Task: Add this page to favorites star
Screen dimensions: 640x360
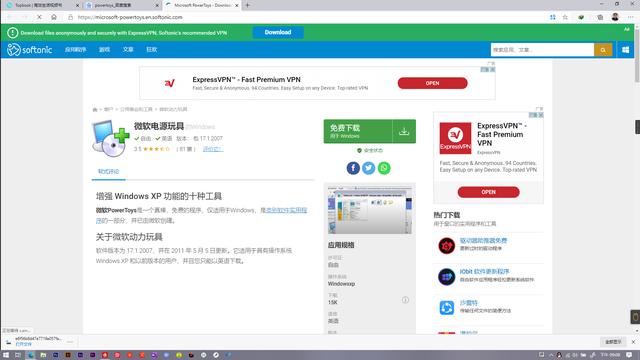Action: click(565, 17)
